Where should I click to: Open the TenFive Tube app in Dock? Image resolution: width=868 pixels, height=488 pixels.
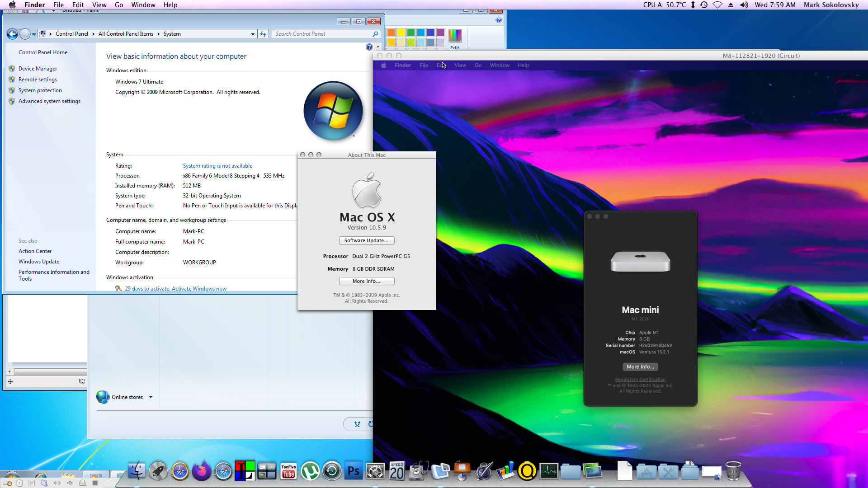pyautogui.click(x=288, y=471)
